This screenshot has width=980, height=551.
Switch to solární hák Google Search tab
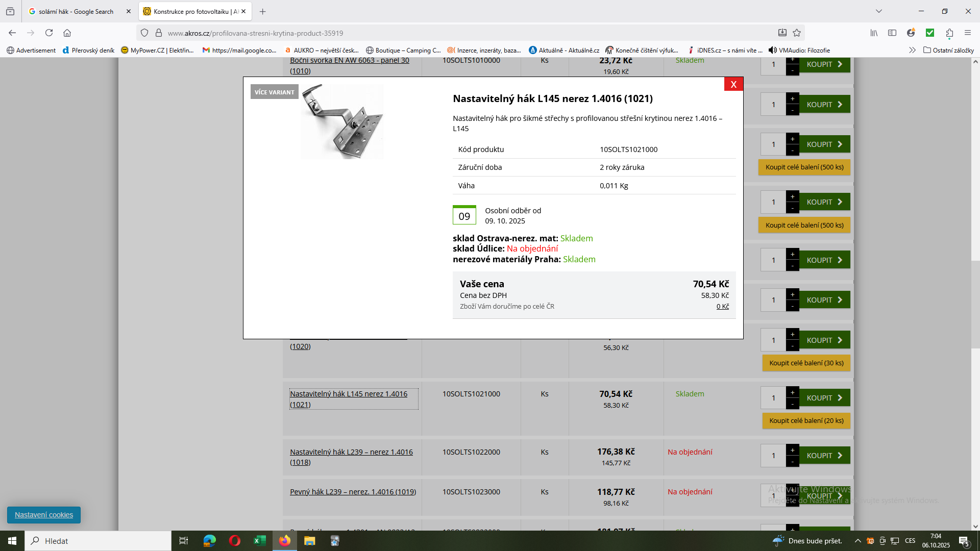[x=76, y=11]
